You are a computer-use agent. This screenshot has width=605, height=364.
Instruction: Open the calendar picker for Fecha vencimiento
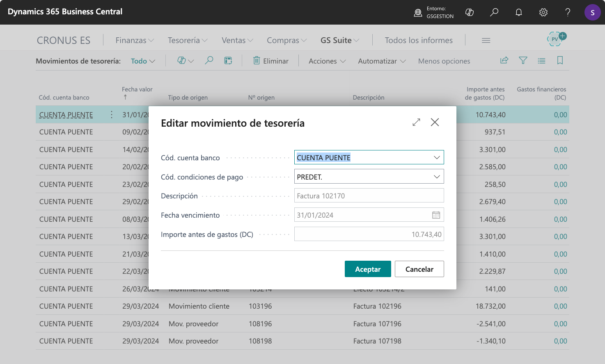pyautogui.click(x=436, y=214)
